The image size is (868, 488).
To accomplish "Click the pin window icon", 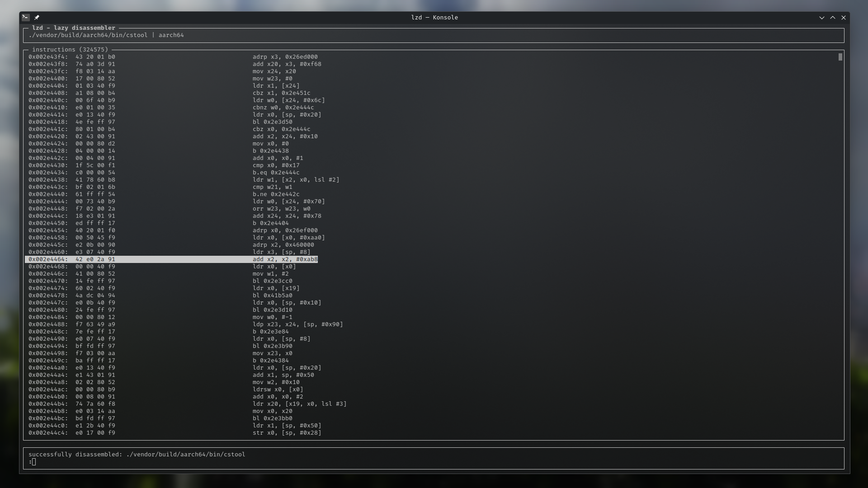I will tap(37, 18).
